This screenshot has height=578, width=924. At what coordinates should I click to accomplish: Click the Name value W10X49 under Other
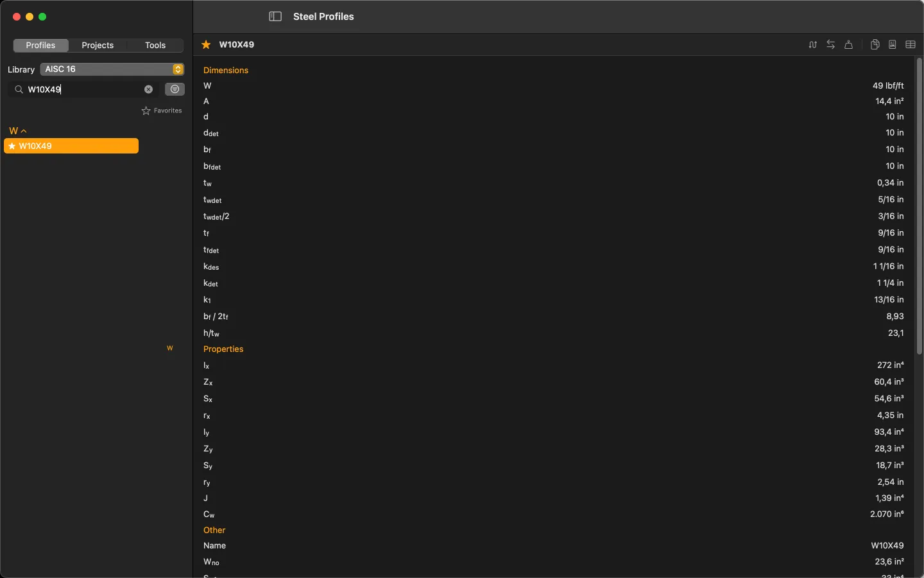pos(887,545)
